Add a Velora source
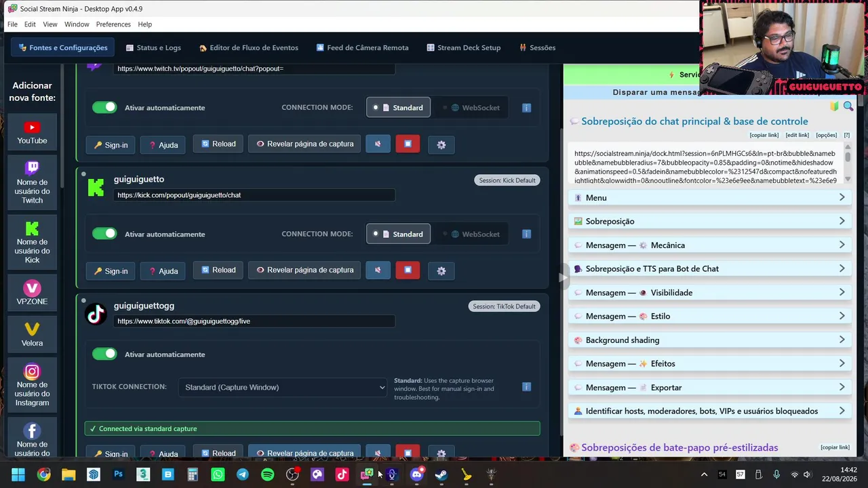Image resolution: width=868 pixels, height=488 pixels. pyautogui.click(x=32, y=335)
